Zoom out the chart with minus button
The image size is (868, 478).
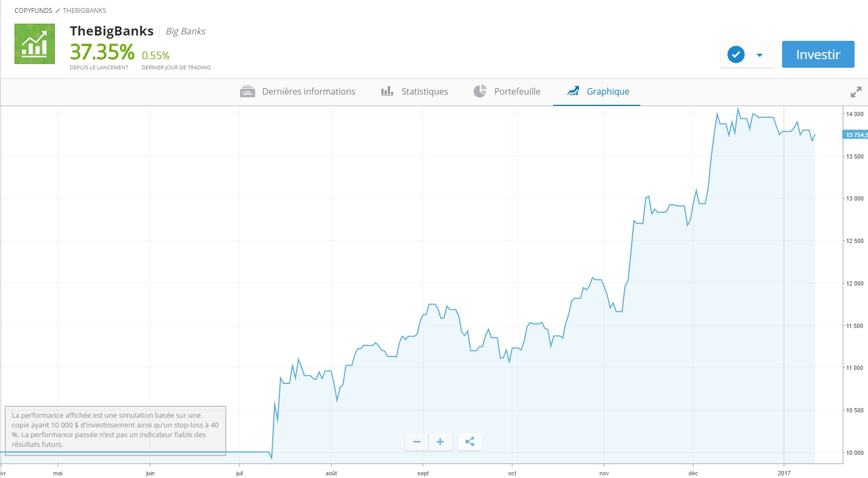[417, 442]
